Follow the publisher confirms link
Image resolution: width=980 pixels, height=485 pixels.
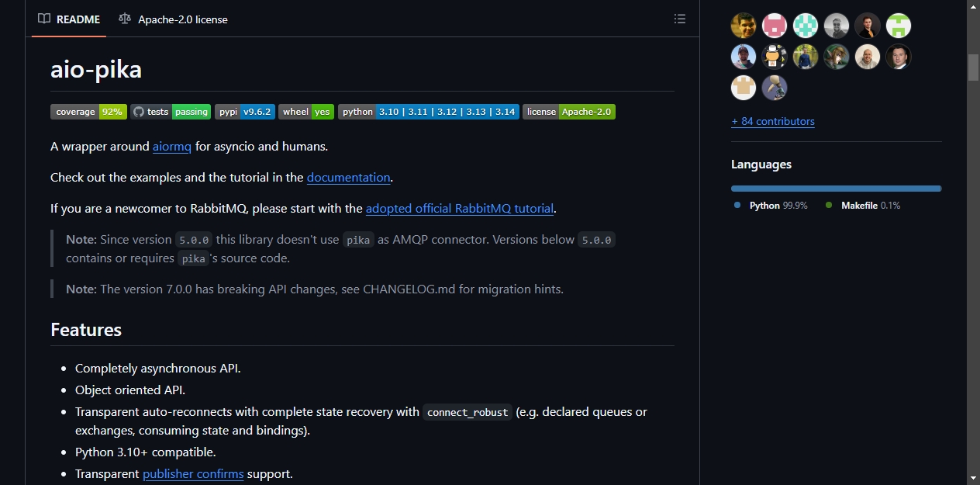(x=193, y=473)
